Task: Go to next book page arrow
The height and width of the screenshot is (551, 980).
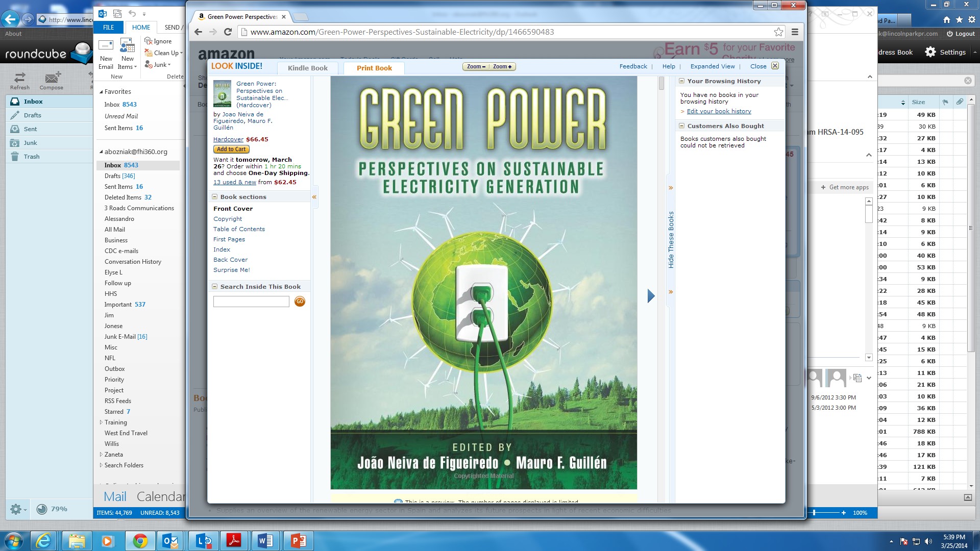Action: click(x=651, y=296)
